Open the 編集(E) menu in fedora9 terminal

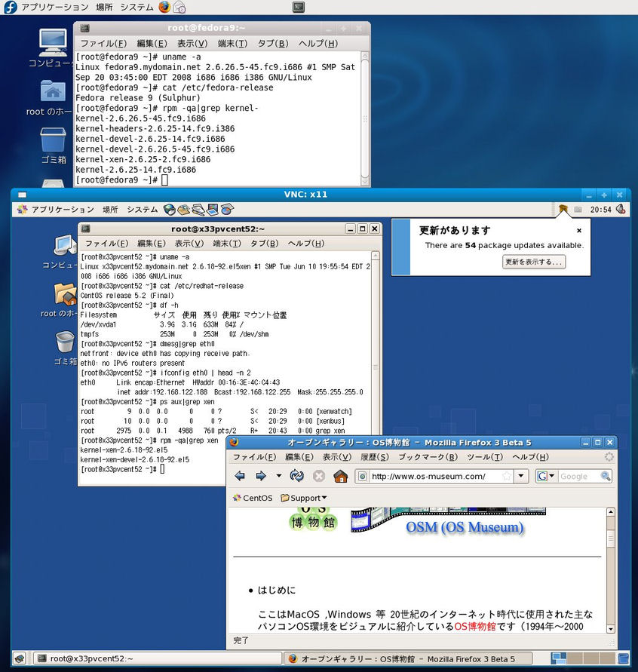(x=152, y=43)
